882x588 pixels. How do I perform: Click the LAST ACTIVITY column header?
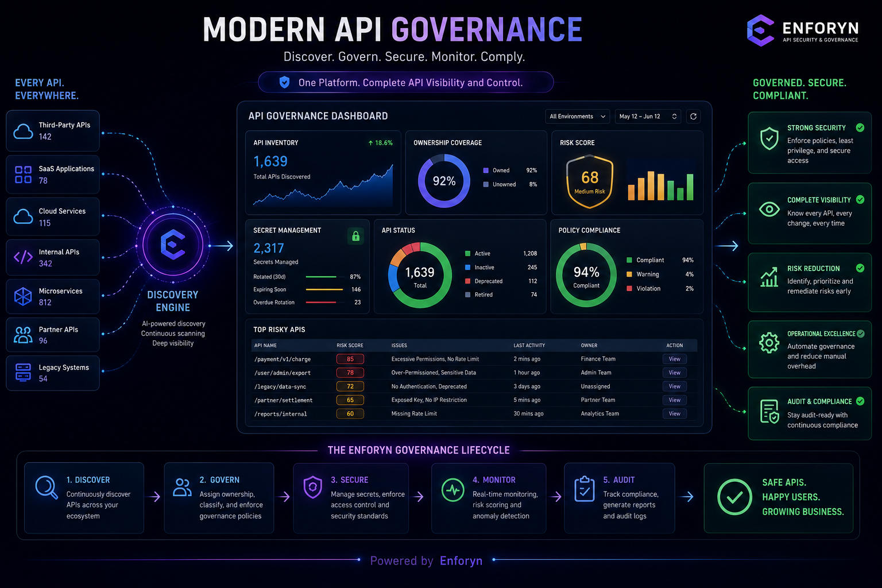click(529, 346)
